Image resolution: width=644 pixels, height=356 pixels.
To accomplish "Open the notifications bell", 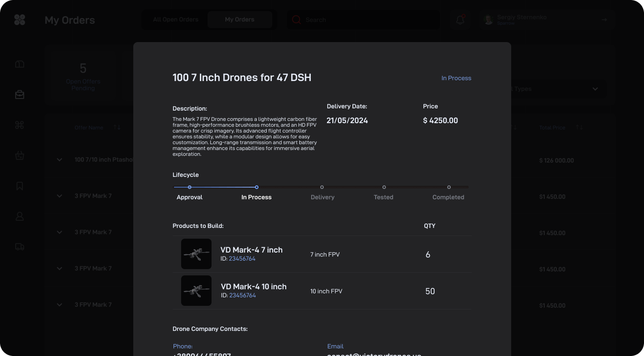I will [460, 20].
